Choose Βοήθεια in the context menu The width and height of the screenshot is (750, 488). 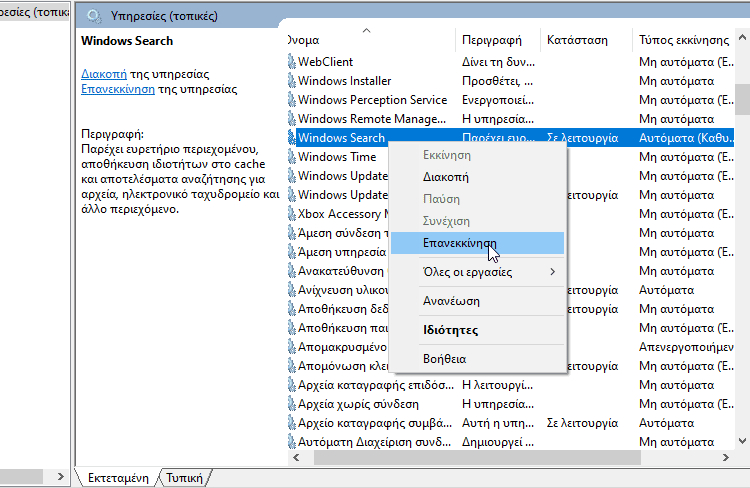pos(477,359)
